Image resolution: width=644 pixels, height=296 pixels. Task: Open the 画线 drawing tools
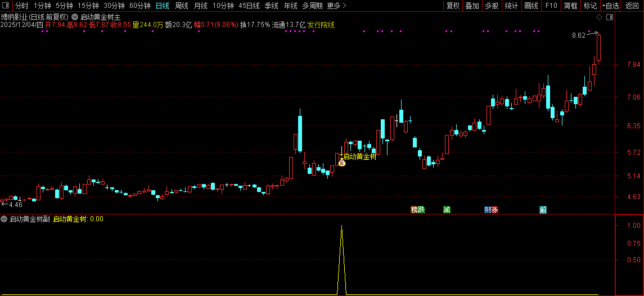[531, 6]
